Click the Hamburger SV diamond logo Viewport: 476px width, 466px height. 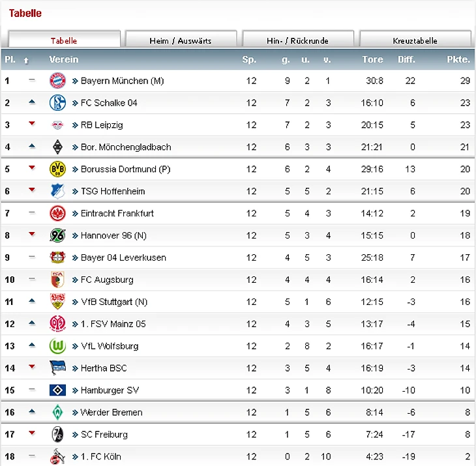(x=57, y=390)
